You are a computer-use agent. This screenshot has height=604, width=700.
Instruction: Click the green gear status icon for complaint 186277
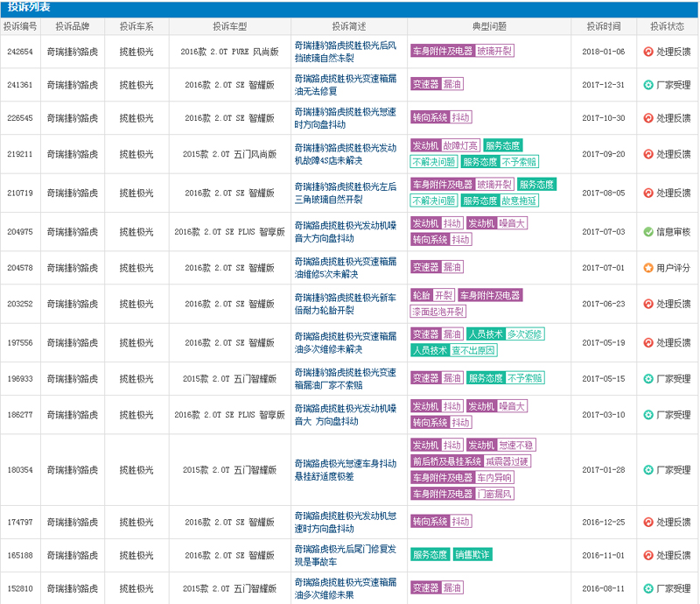pyautogui.click(x=648, y=415)
